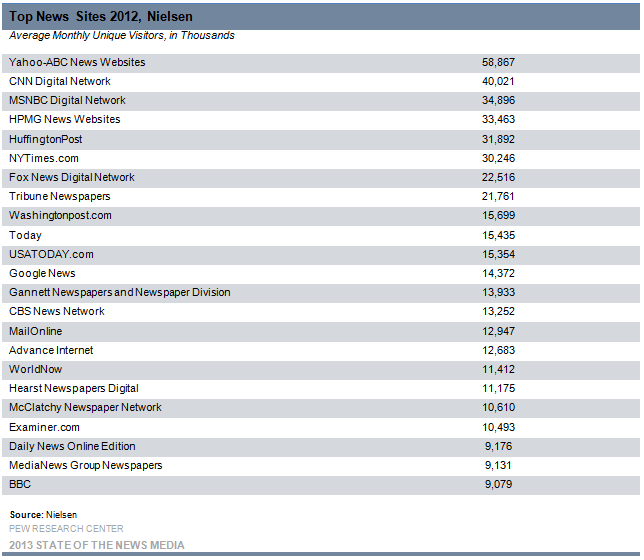Click the 'Examiner.com' row label

tap(44, 427)
